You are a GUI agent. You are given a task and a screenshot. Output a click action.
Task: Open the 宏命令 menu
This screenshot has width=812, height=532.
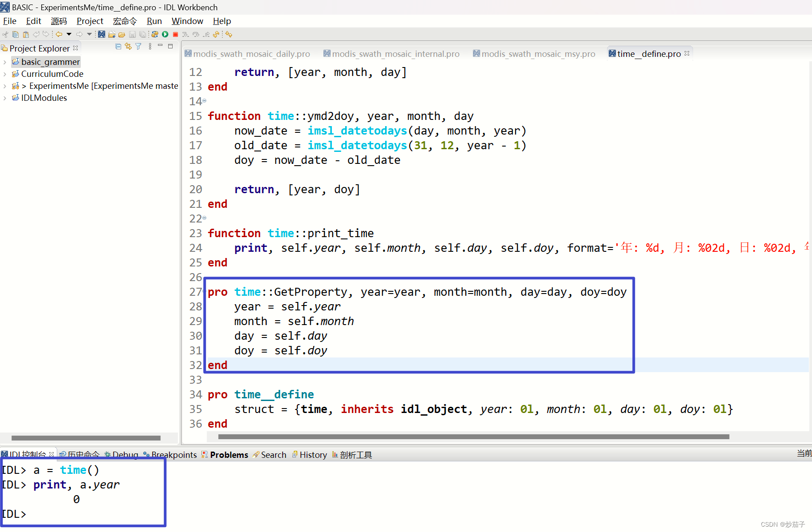(125, 21)
